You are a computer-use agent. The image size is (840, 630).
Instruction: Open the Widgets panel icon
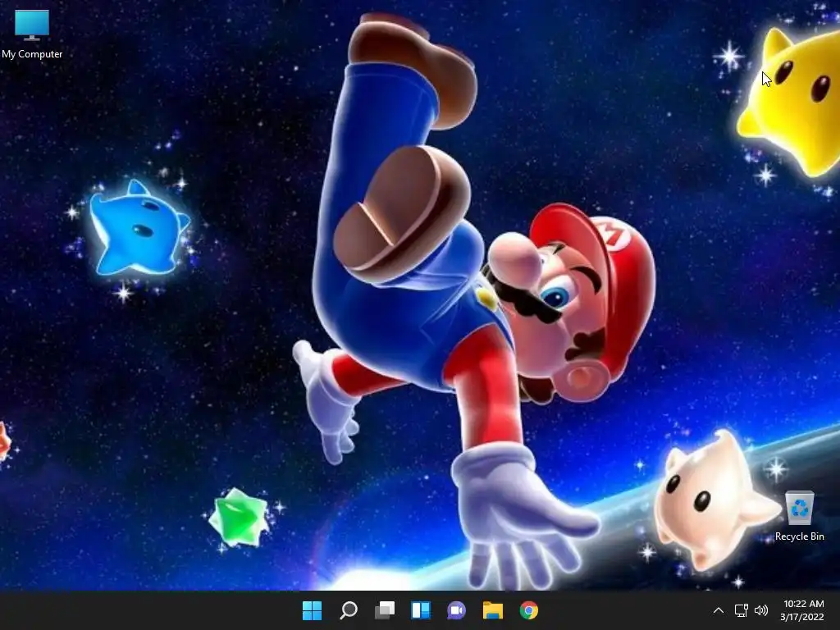click(421, 610)
